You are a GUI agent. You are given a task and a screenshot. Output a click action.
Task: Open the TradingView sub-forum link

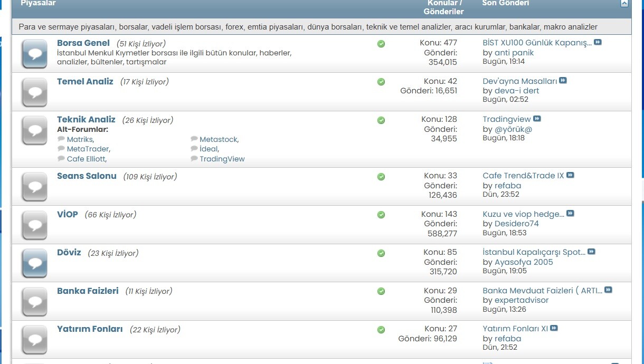click(x=222, y=159)
